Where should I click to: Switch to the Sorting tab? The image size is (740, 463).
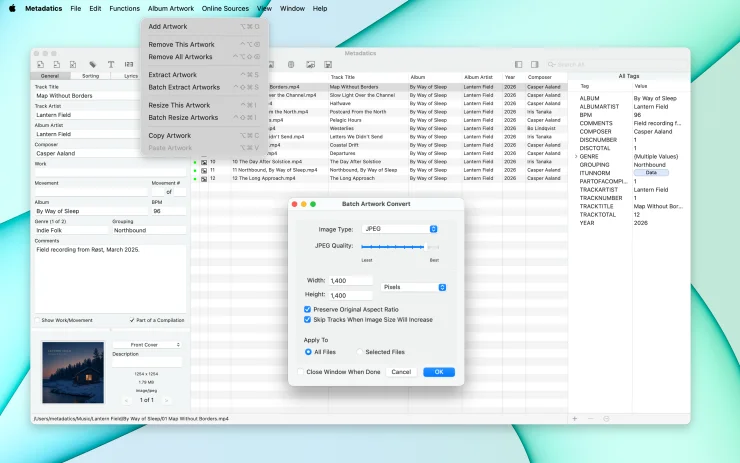[x=91, y=76]
